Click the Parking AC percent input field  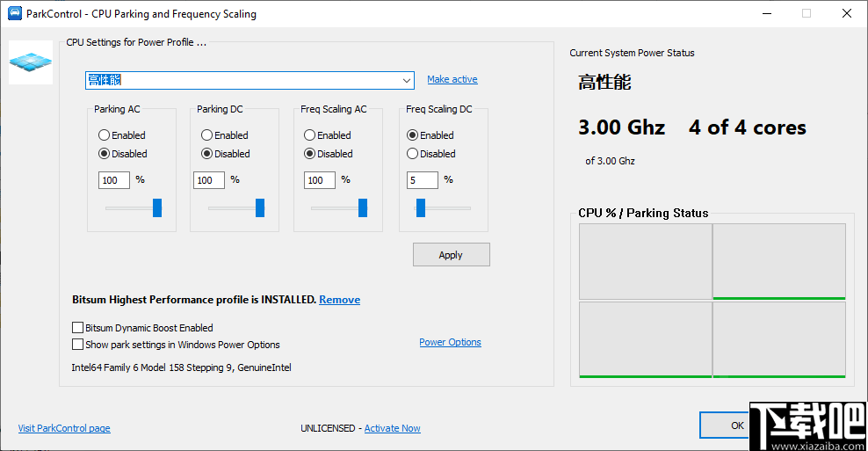(x=114, y=180)
